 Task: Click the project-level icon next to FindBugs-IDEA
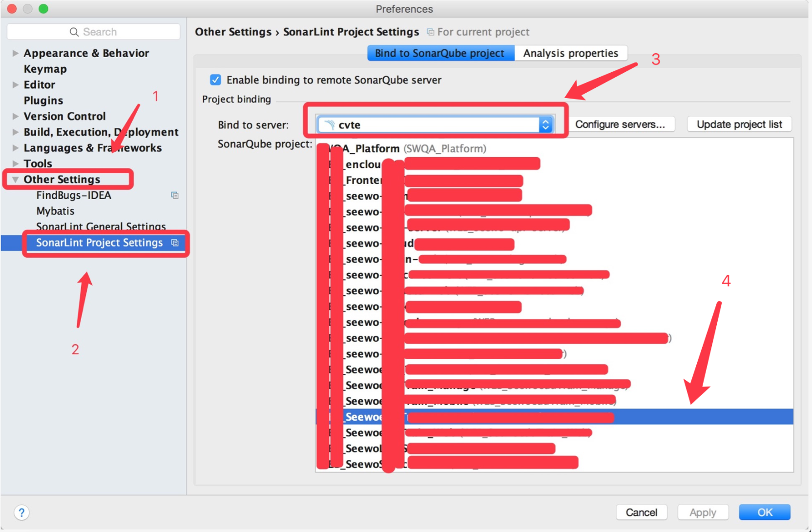point(175,195)
